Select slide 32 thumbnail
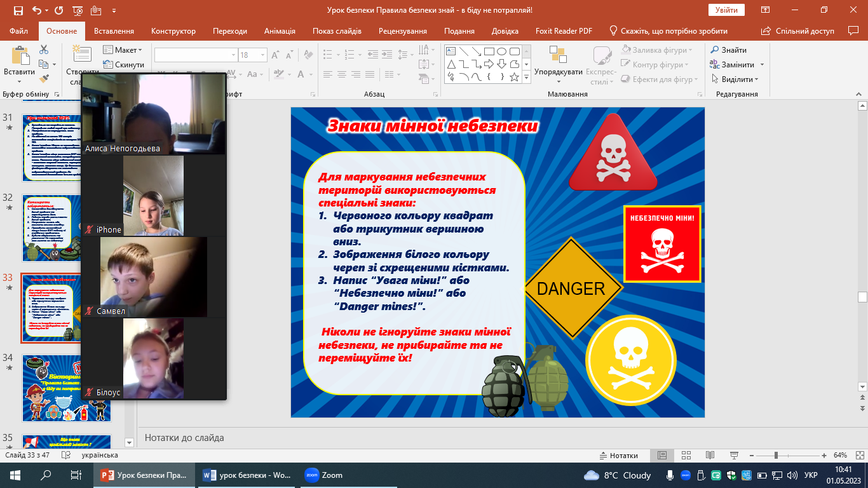Screen dimensions: 868x488 point(67,228)
